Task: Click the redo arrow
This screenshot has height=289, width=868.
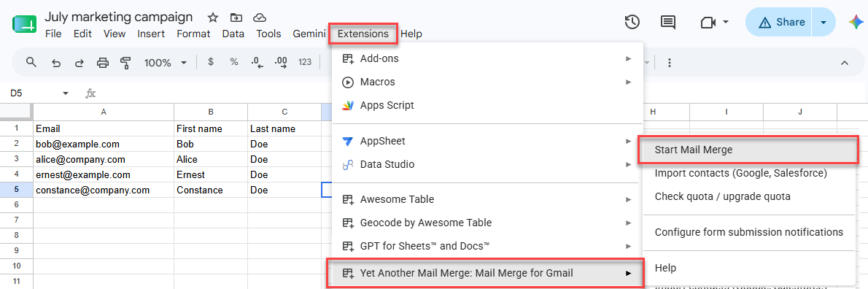Action: 80,63
